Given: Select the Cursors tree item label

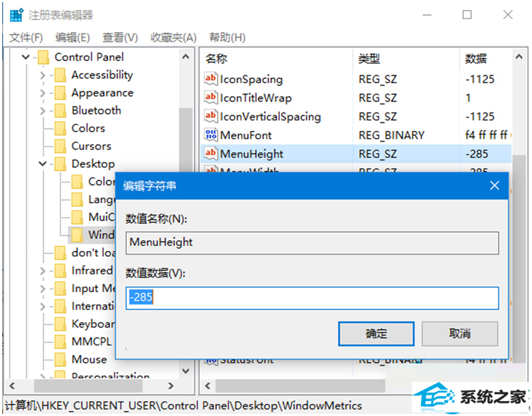Looking at the screenshot, I should (x=91, y=146).
